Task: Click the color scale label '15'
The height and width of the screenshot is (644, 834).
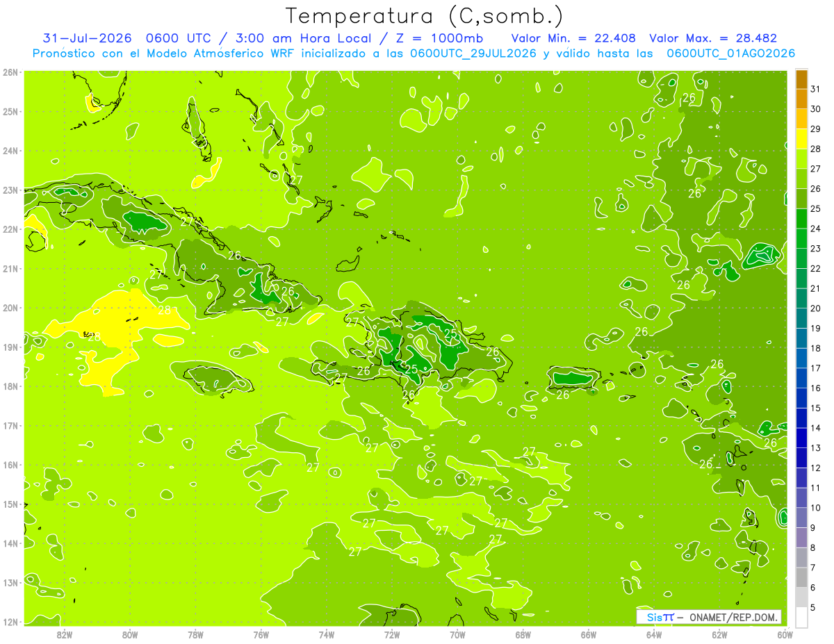Action: (816, 408)
